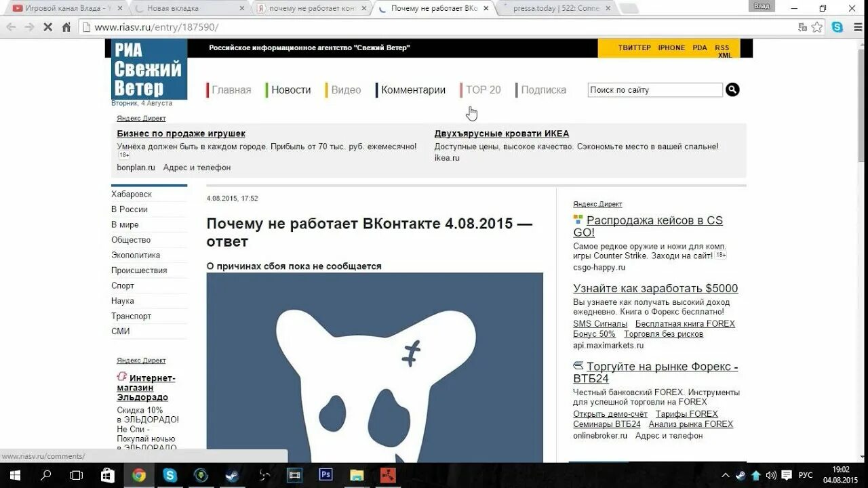Open the Новости menu item
Screen dimensions: 868x488
pos(291,89)
